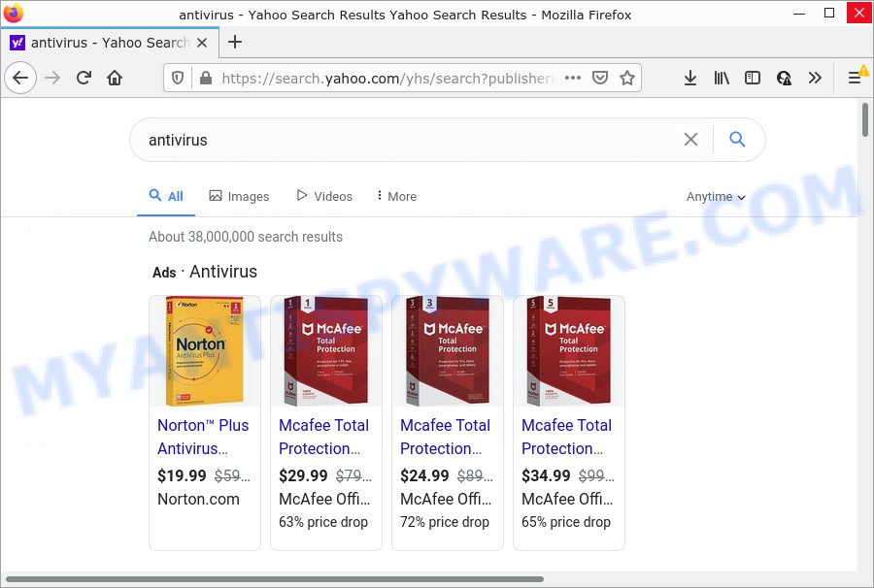Open tracking protection shield in address bar

pyautogui.click(x=178, y=78)
